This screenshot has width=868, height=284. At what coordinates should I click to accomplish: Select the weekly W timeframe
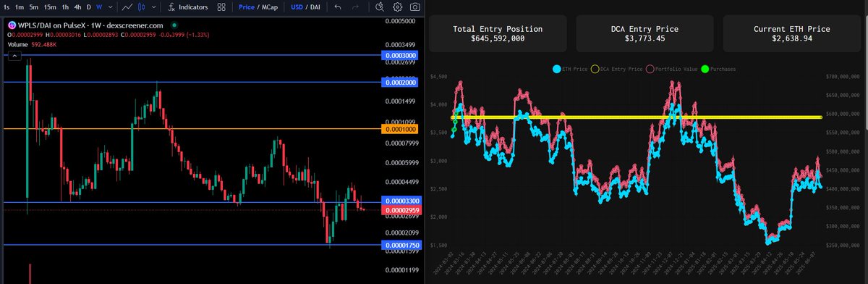click(x=100, y=7)
